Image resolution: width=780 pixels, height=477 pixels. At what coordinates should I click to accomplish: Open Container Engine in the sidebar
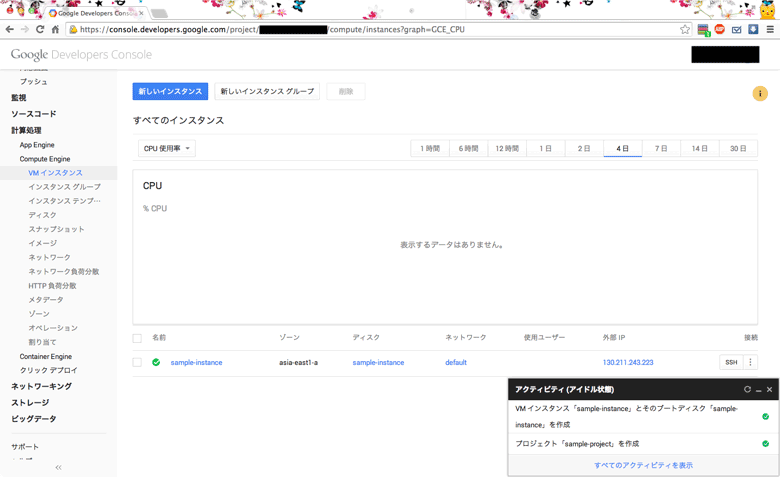pos(46,356)
